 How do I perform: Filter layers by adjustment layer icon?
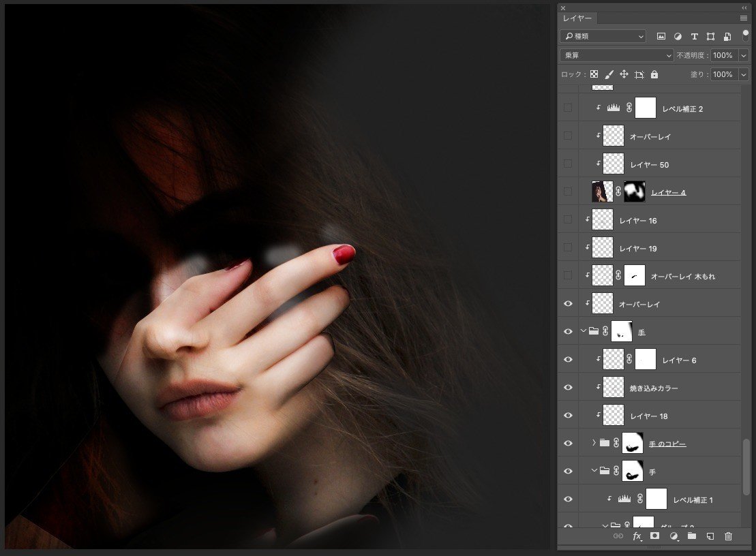(678, 36)
